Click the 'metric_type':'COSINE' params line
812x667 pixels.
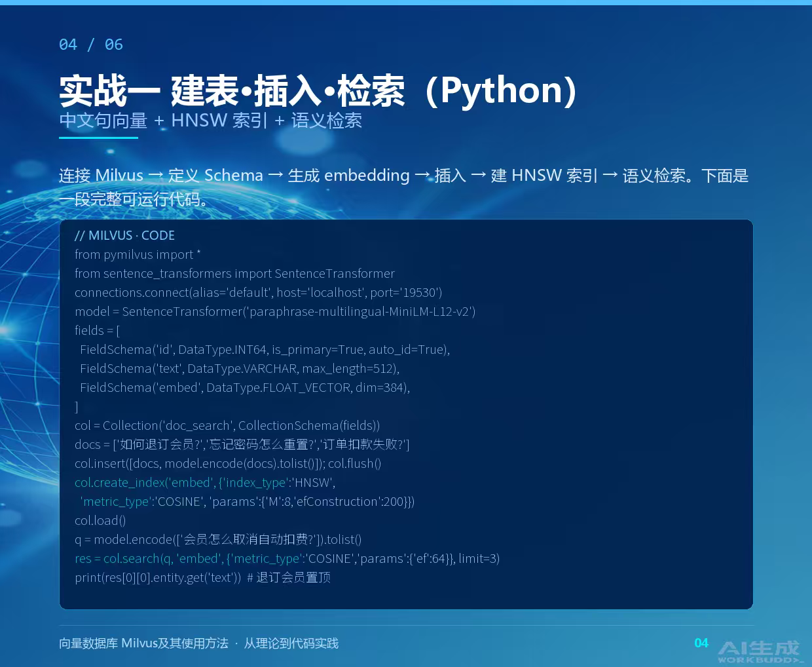247,501
